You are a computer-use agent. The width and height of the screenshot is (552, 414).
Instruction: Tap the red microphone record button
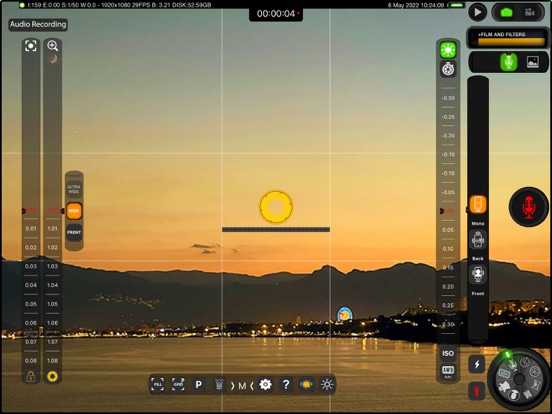coord(528,207)
